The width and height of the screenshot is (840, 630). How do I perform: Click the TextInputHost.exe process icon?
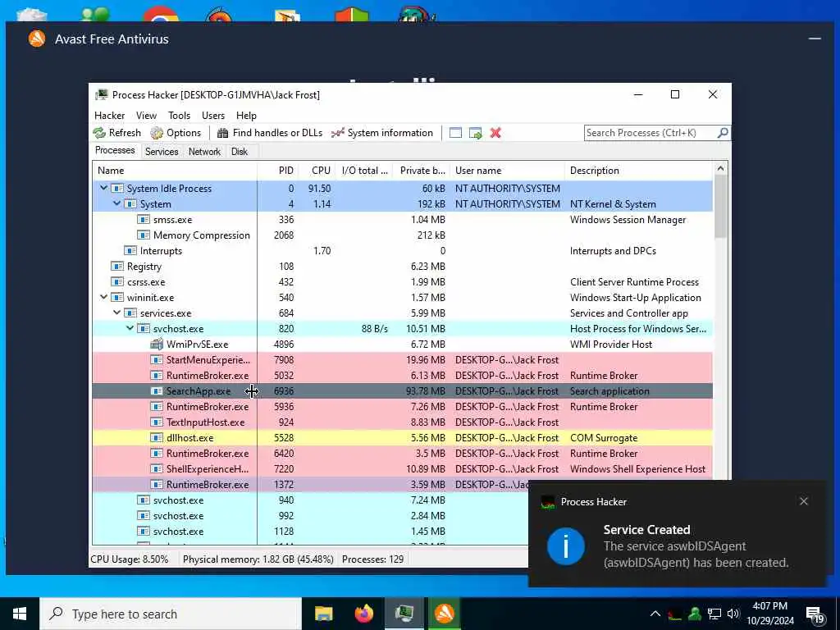(x=157, y=422)
